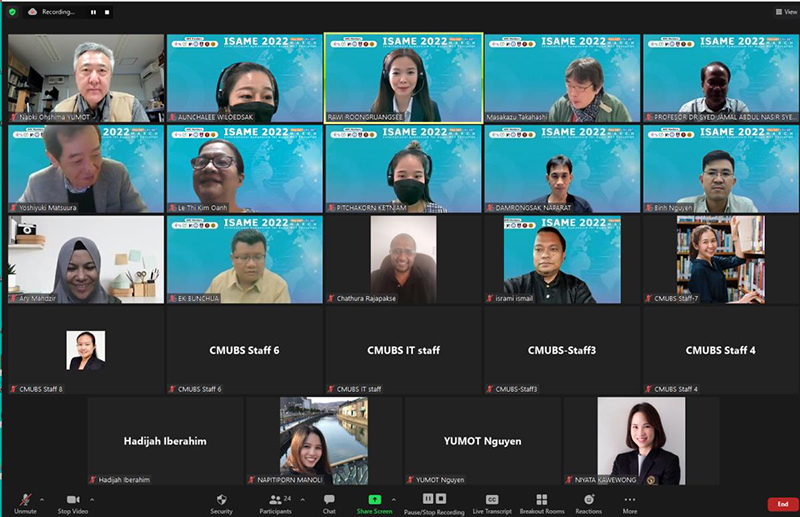Click the red End meeting button
Screen dimensions: 800x517
click(783, 504)
